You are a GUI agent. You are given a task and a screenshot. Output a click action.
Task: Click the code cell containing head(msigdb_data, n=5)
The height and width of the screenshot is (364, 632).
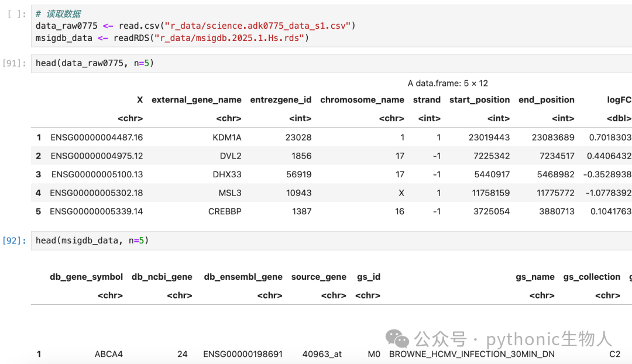pyautogui.click(x=331, y=241)
